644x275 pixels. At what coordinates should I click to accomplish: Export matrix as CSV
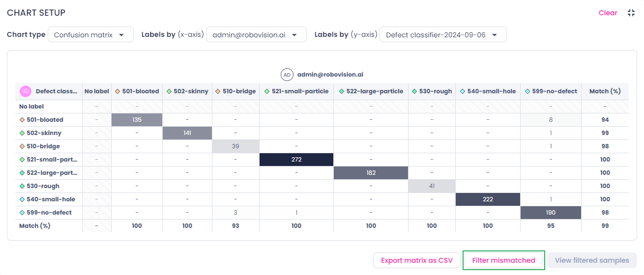point(417,260)
